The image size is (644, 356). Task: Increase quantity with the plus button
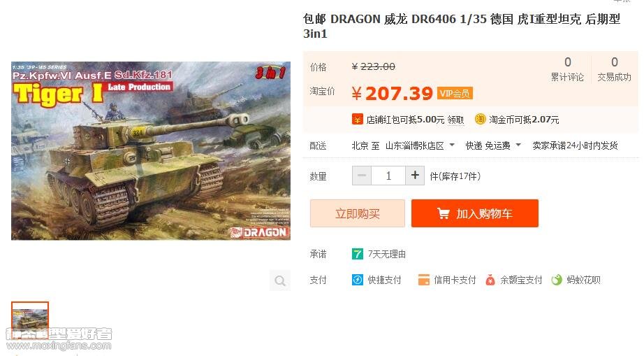coord(415,176)
